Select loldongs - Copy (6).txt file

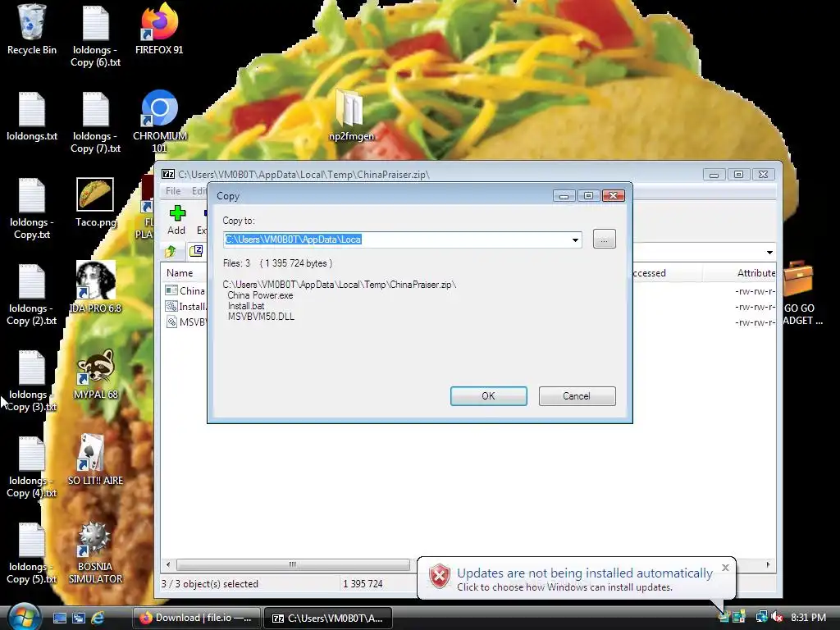(x=95, y=36)
